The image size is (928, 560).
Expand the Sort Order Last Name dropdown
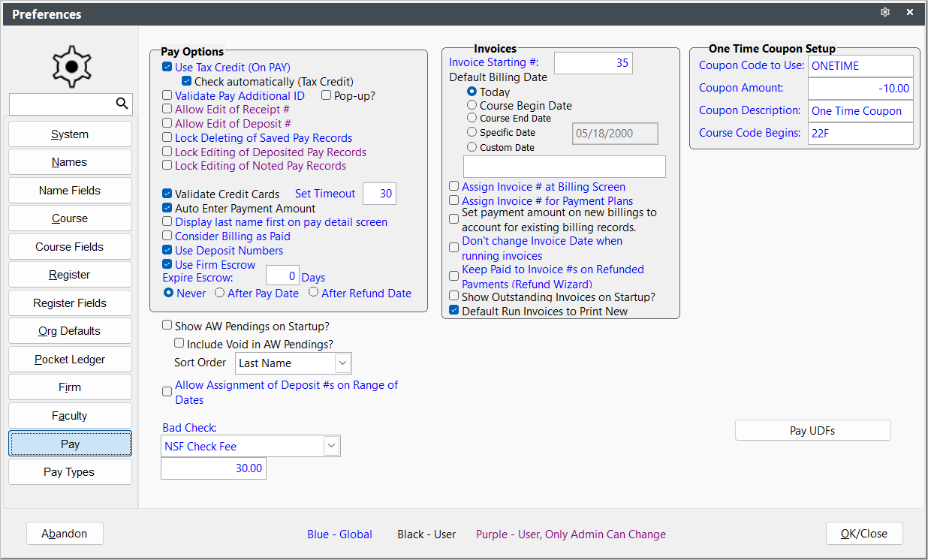pos(342,363)
